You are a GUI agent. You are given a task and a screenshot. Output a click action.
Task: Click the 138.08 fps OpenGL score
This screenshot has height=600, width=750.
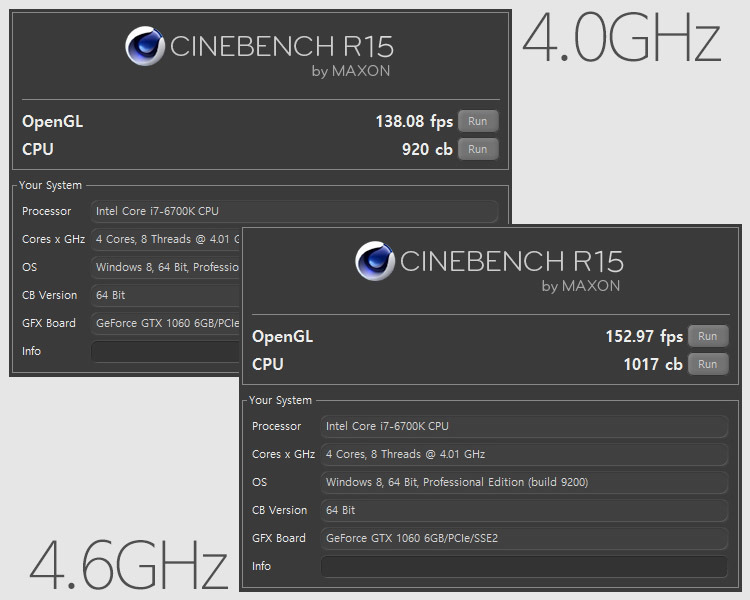tap(414, 122)
